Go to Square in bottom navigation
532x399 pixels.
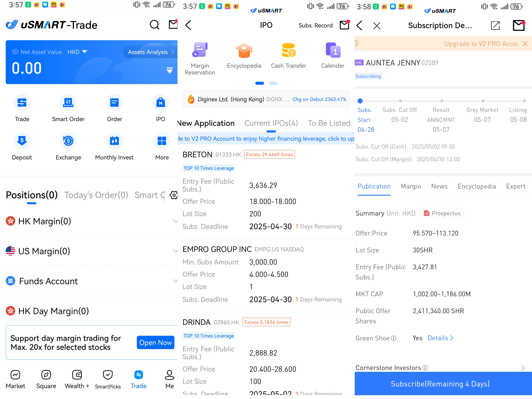click(x=46, y=380)
